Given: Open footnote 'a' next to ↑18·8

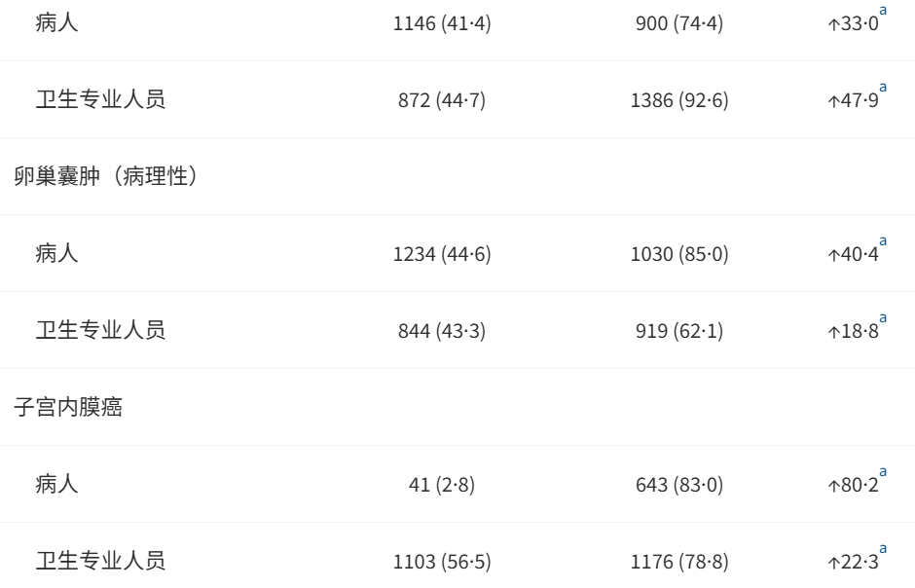Looking at the screenshot, I should coord(883,318).
